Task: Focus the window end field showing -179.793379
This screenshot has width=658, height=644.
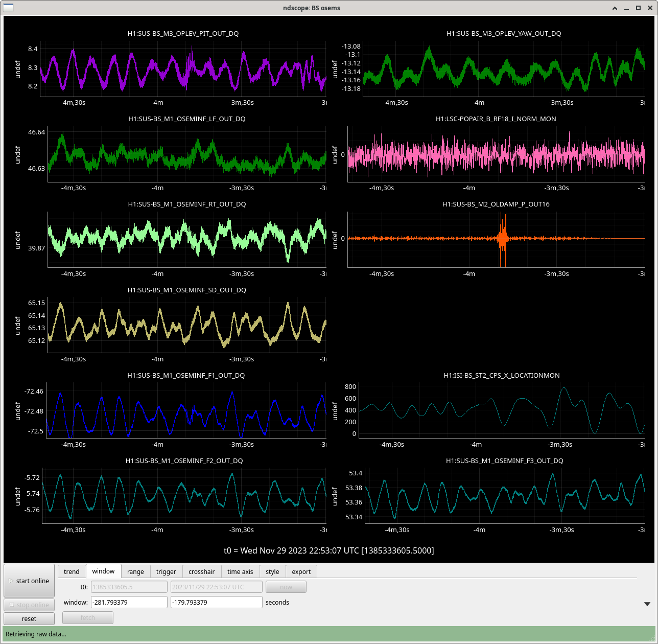Action: (216, 602)
